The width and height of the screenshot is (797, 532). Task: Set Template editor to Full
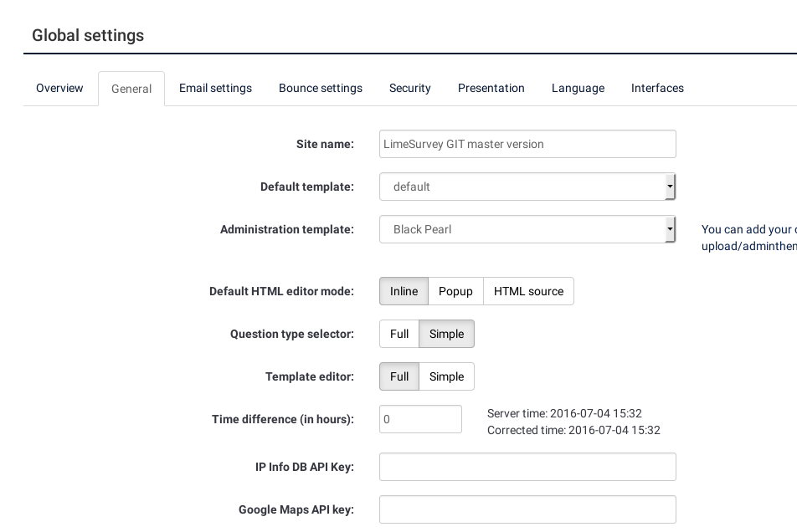click(399, 376)
